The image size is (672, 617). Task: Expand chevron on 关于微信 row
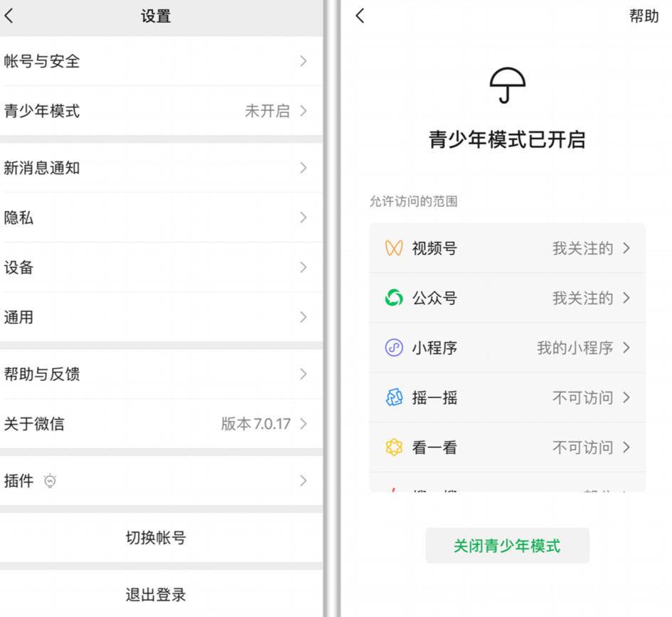coord(304,424)
